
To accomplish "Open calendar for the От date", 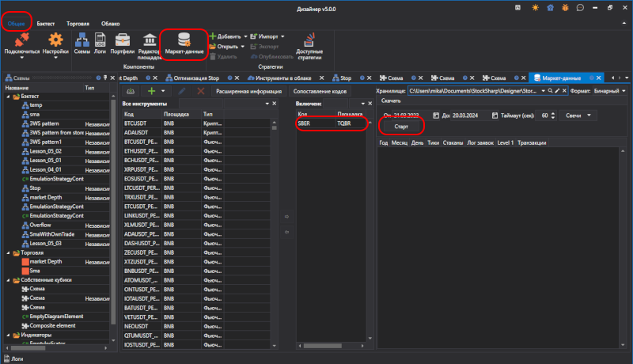I will 436,116.
